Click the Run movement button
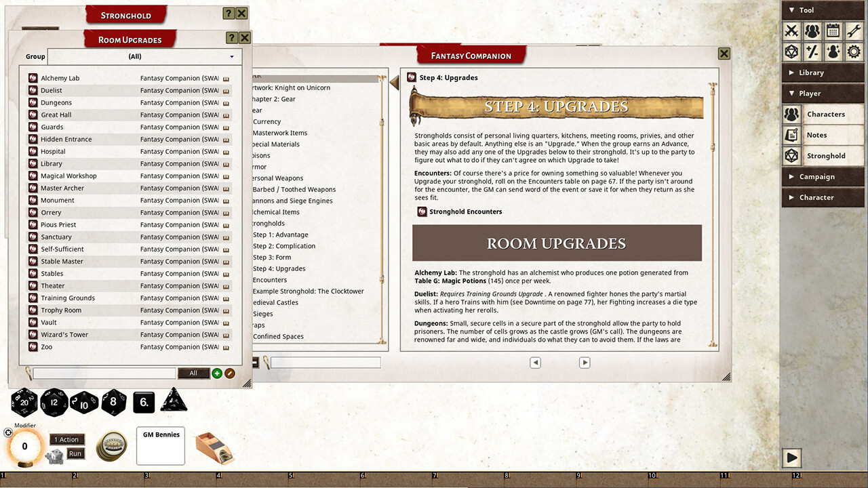868x488 pixels. pos(75,453)
